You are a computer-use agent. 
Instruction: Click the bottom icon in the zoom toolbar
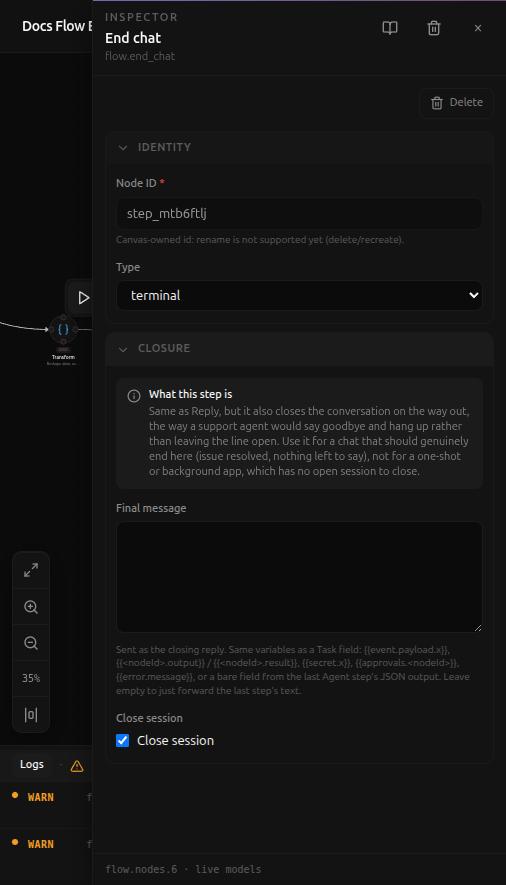31,715
